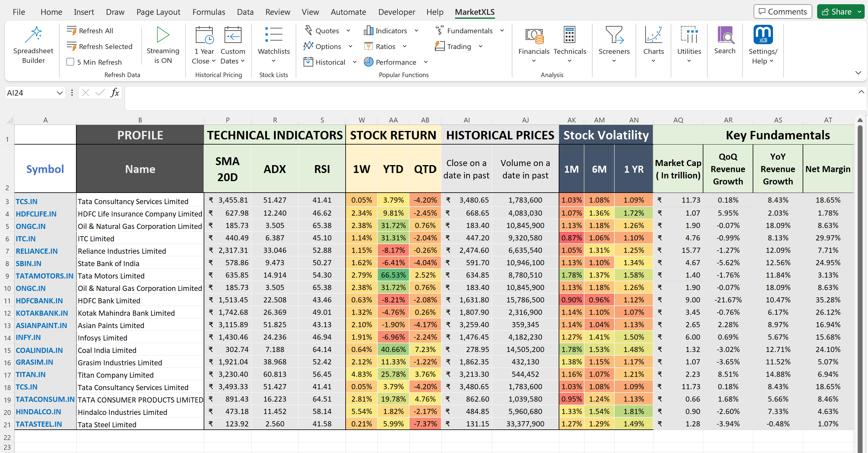Open the COALINDIA.IN symbol link
The height and width of the screenshot is (453, 868).
[x=39, y=350]
